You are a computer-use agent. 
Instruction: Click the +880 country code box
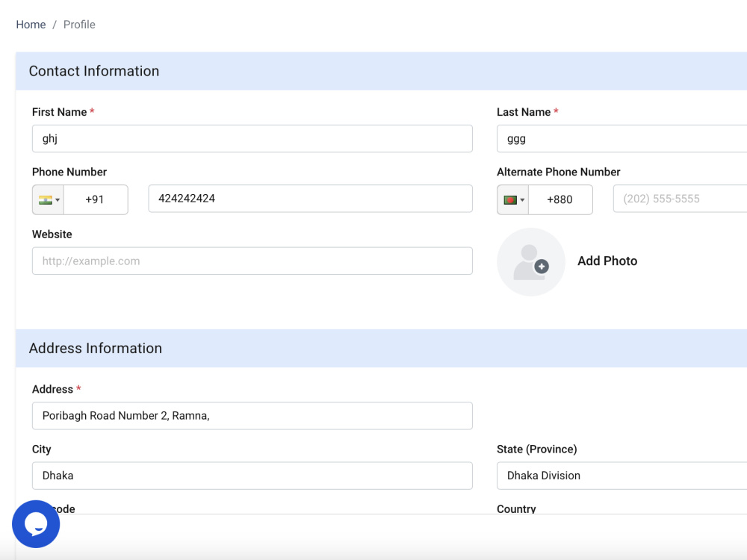(x=560, y=199)
